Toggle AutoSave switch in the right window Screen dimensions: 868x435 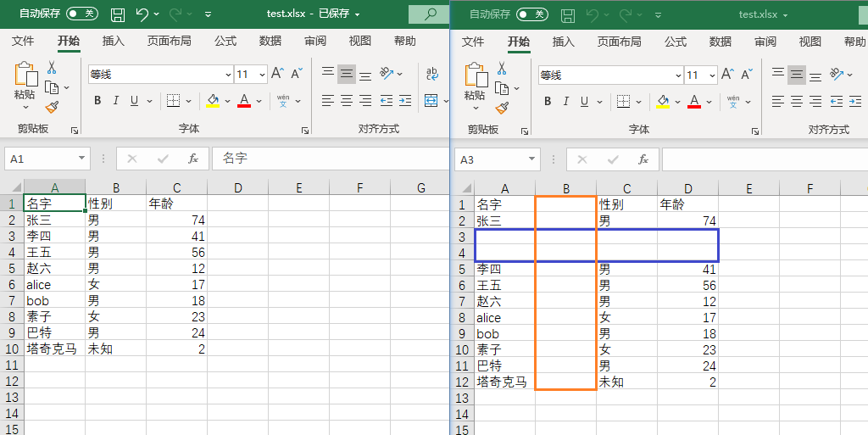[x=531, y=14]
